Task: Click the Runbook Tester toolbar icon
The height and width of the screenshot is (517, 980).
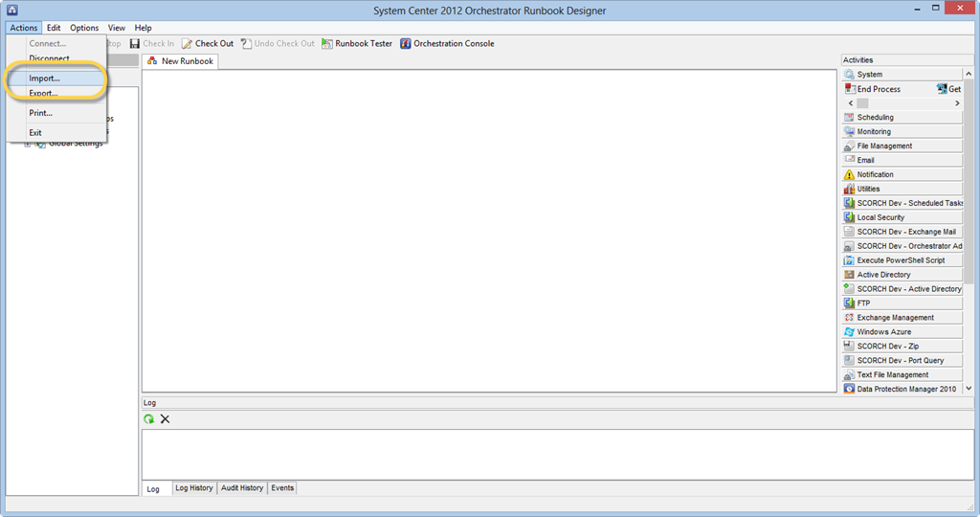Action: click(327, 43)
